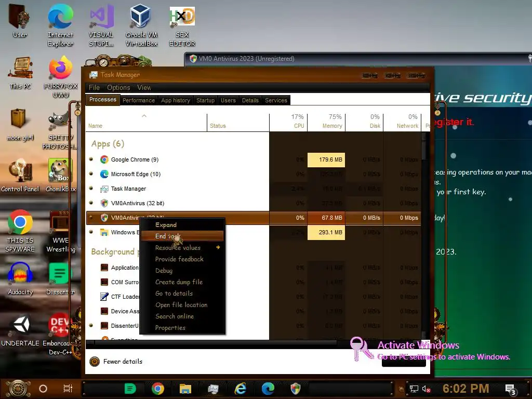Launch Audacity from the desktop

pyautogui.click(x=20, y=279)
